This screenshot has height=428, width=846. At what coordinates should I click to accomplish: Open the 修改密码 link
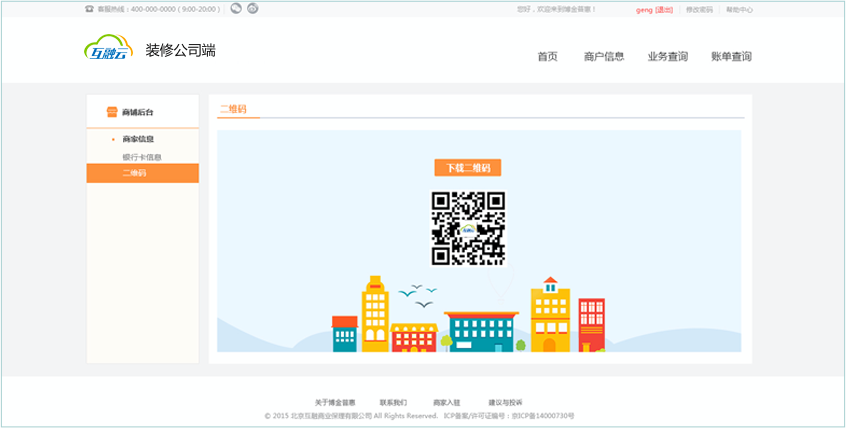pos(699,10)
